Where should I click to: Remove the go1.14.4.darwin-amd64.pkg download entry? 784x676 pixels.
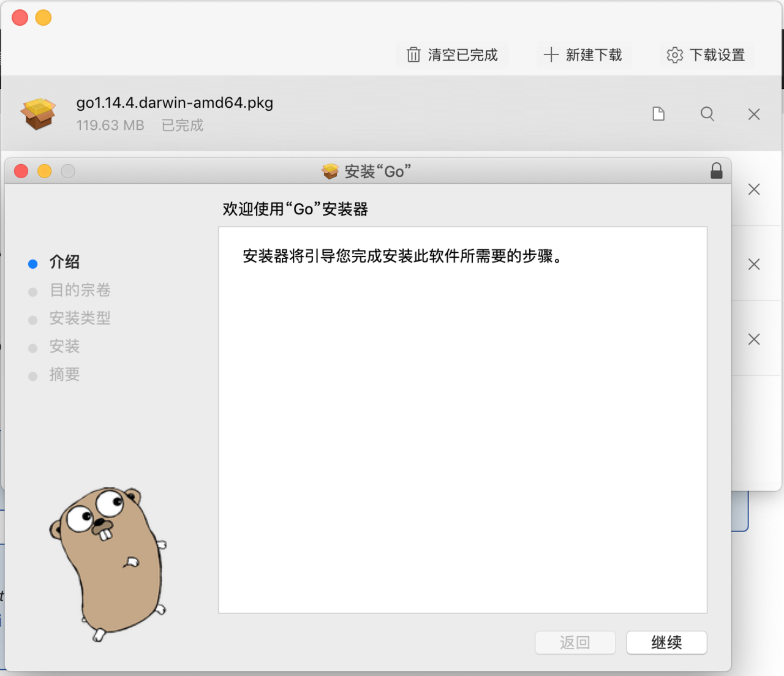click(x=754, y=114)
